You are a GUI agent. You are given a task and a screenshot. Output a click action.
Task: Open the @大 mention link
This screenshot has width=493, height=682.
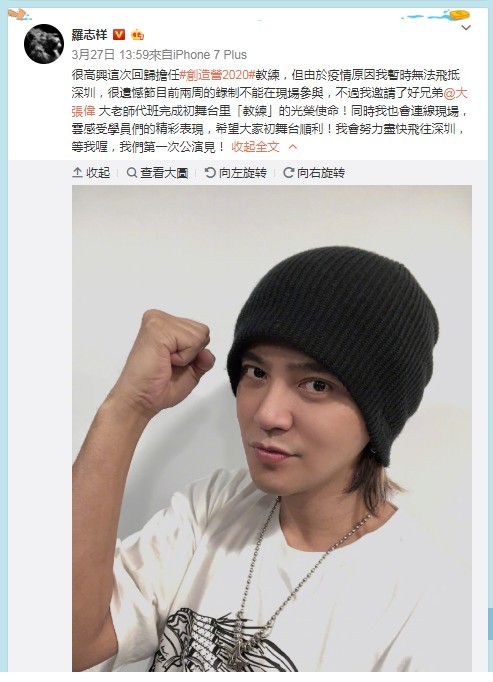456,93
